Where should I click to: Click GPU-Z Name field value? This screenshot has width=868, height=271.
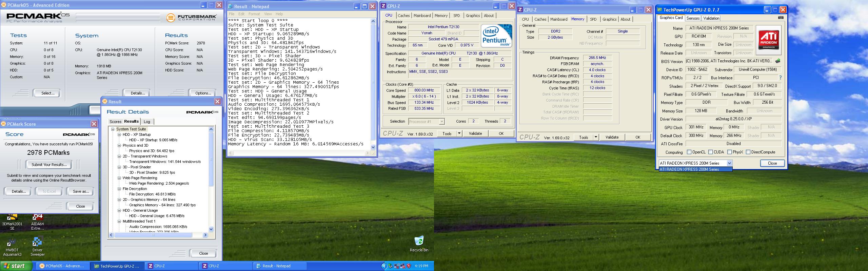pyautogui.click(x=719, y=28)
